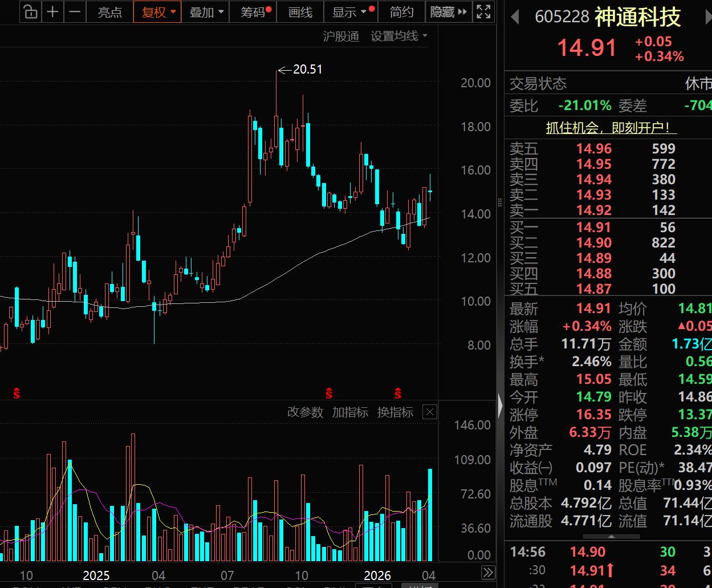This screenshot has height=588, width=712.
Task: Click the red S marker below early 2026
Action: coord(398,393)
